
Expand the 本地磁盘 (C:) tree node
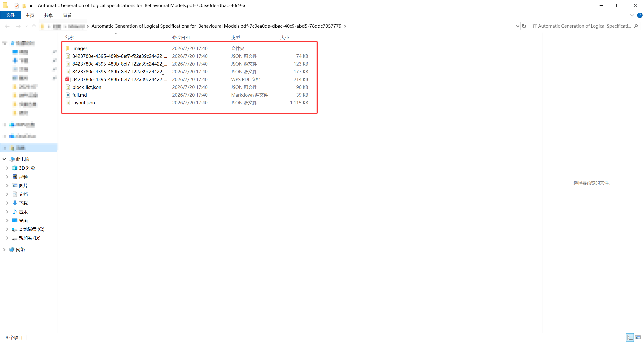point(7,229)
